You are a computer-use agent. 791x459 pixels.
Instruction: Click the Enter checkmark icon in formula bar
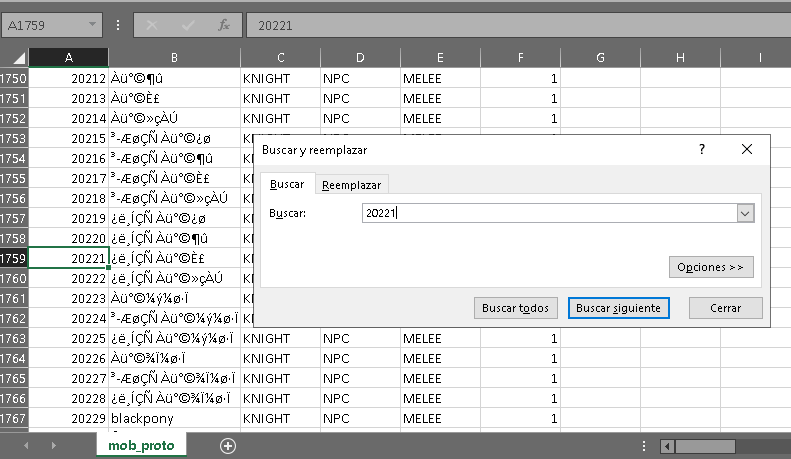point(188,25)
